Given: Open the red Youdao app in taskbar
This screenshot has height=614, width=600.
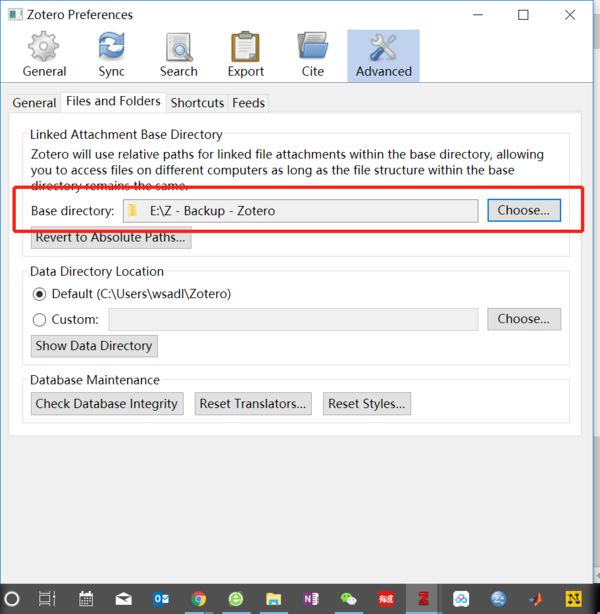Looking at the screenshot, I should [386, 599].
